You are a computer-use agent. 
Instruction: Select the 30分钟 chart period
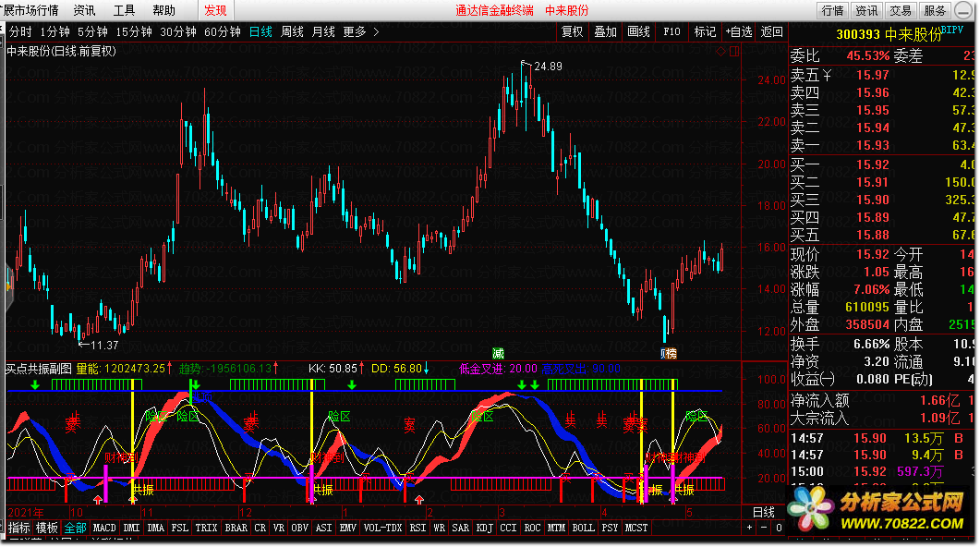click(178, 32)
